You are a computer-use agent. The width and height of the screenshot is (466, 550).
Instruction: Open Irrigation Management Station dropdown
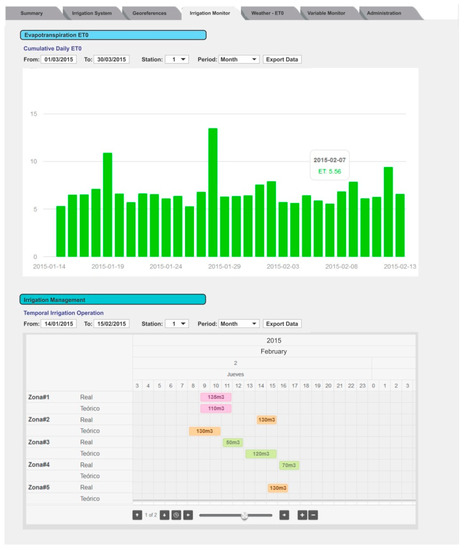(177, 323)
